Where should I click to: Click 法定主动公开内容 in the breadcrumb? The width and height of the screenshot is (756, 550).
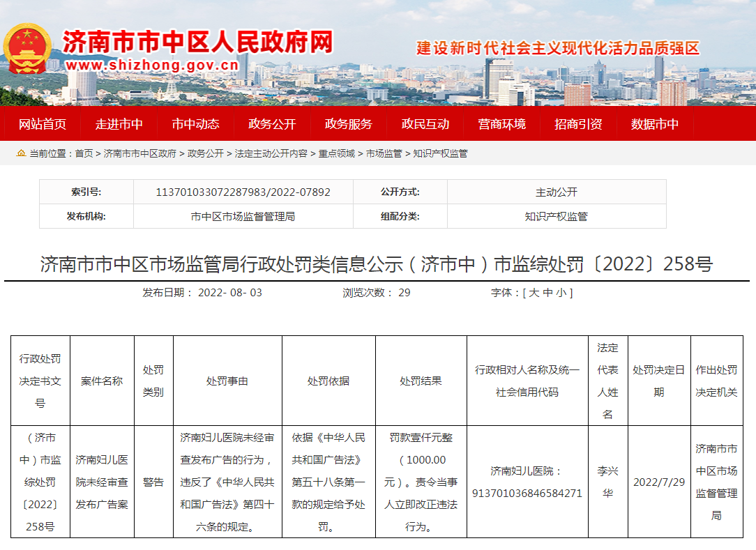pos(271,153)
